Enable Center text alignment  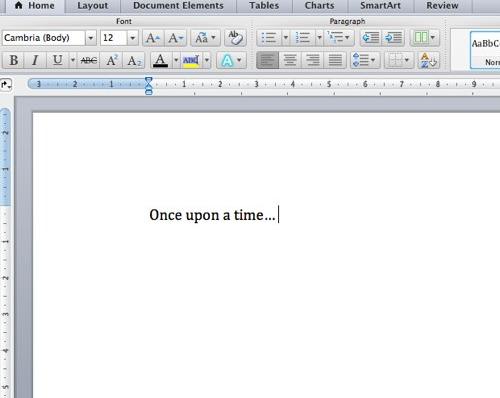[290, 60]
